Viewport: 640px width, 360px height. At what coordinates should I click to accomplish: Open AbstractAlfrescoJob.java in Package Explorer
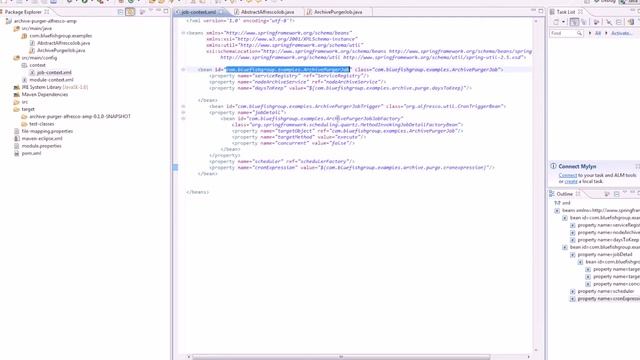pos(63,43)
